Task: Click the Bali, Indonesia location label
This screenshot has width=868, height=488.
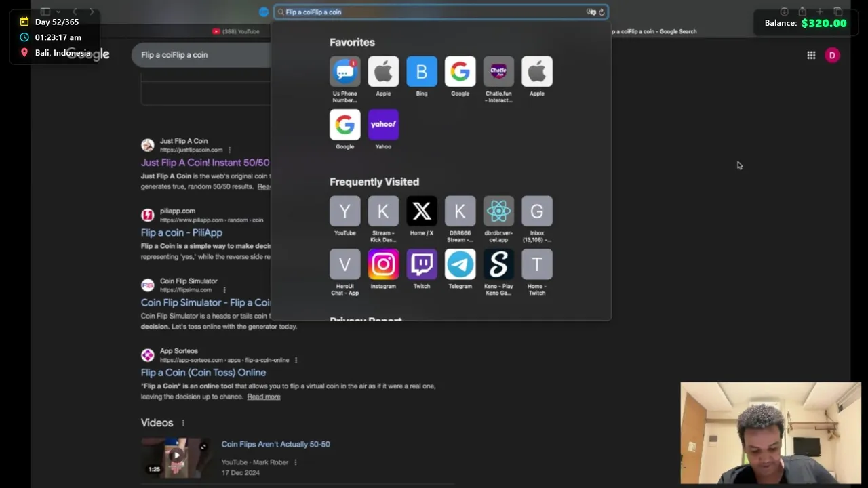Action: 63,53
